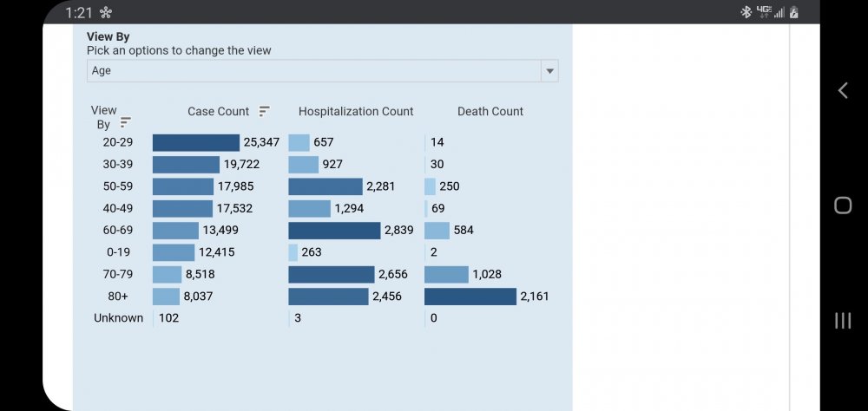Screen dimensions: 868x411
Task: Click the 40-49 age row label
Action: 118,209
